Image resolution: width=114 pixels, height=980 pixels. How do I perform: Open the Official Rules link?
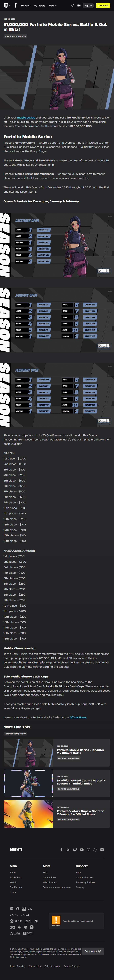tap(78, 717)
